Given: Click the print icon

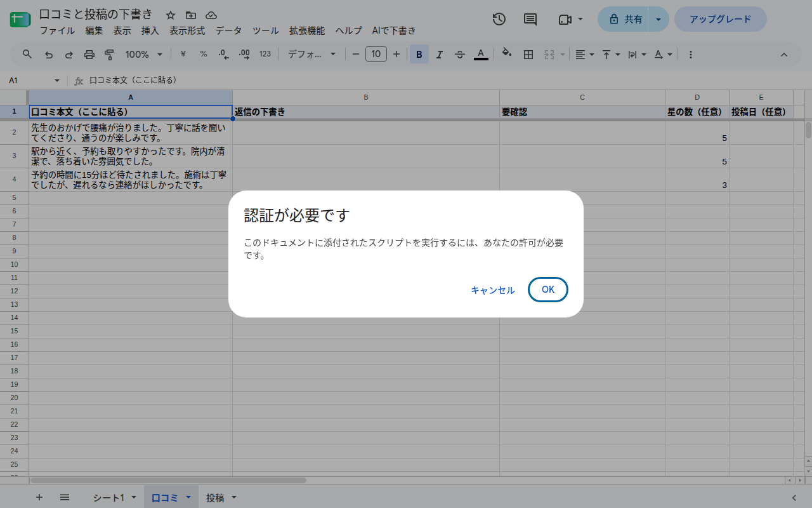Looking at the screenshot, I should pyautogui.click(x=89, y=55).
